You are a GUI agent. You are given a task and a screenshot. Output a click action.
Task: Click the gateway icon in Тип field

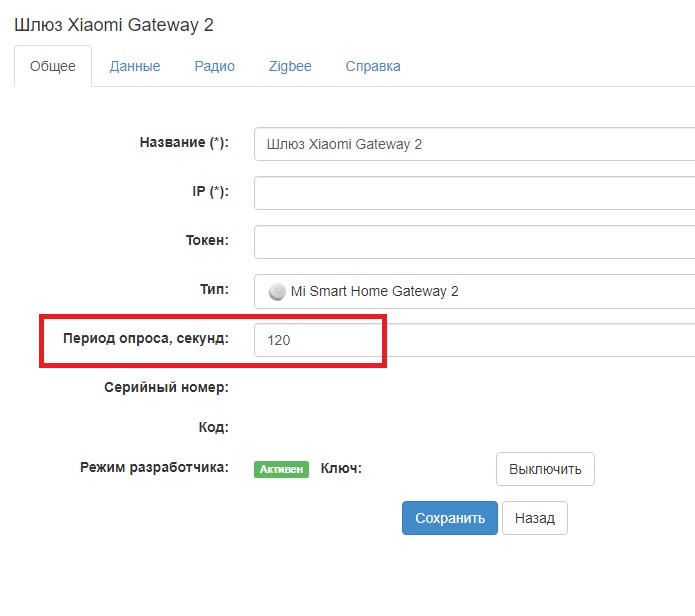click(277, 292)
